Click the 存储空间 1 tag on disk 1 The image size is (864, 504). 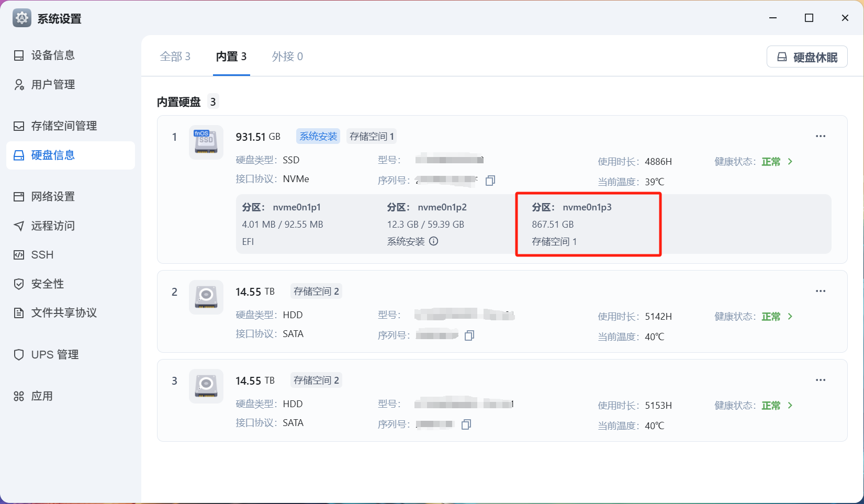point(372,137)
